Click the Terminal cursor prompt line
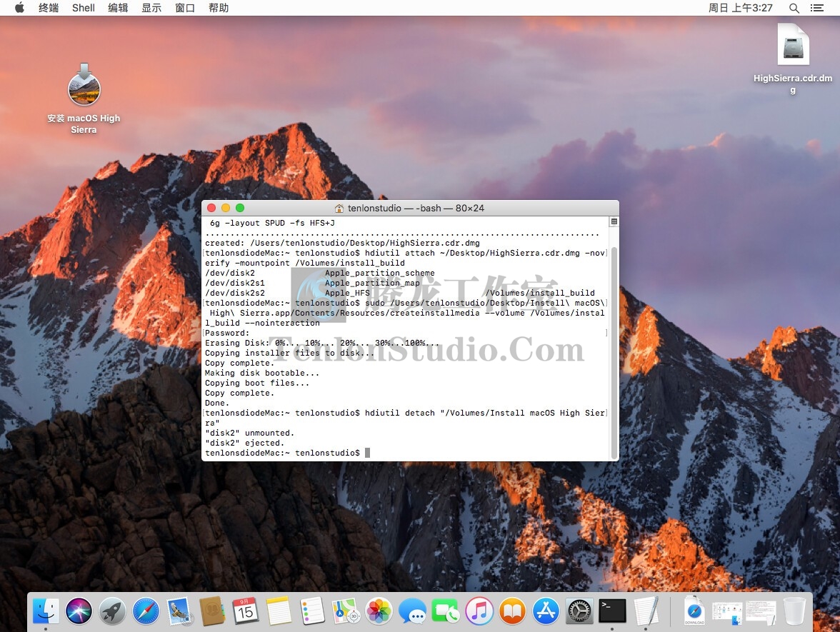840x632 pixels. (x=287, y=453)
